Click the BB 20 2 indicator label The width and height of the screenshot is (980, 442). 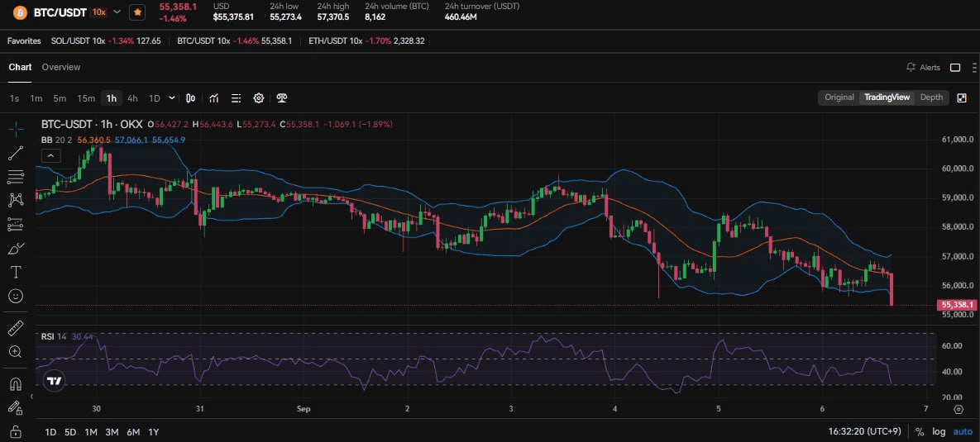click(57, 140)
